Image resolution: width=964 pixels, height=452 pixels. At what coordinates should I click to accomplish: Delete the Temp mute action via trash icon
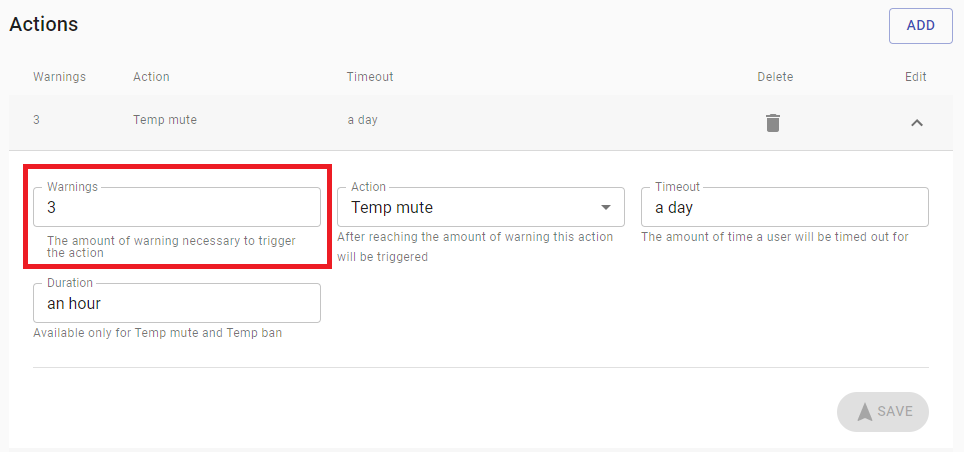(773, 122)
